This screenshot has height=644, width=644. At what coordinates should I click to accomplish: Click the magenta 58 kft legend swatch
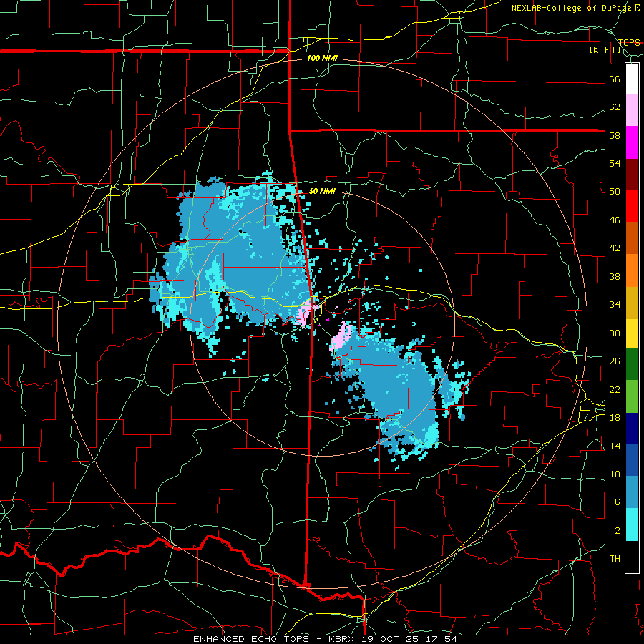pyautogui.click(x=632, y=142)
